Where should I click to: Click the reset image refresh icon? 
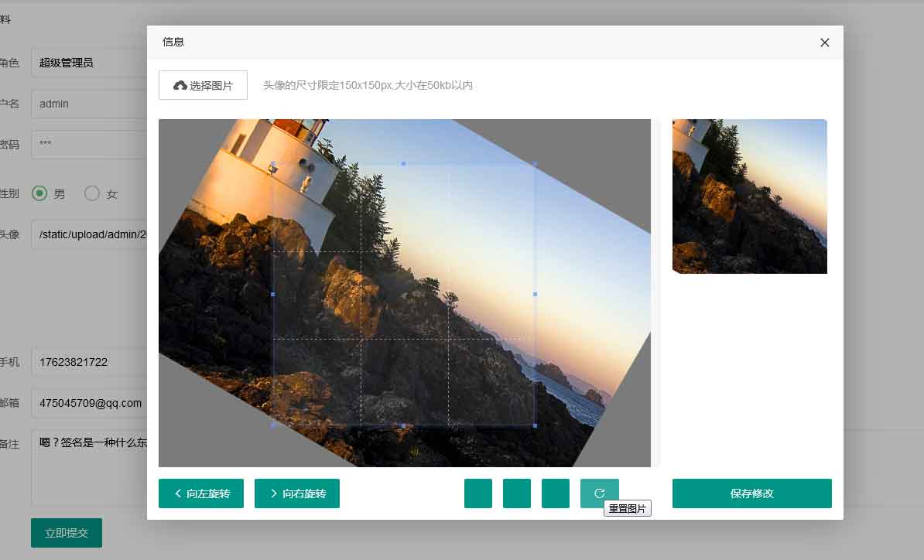click(599, 493)
